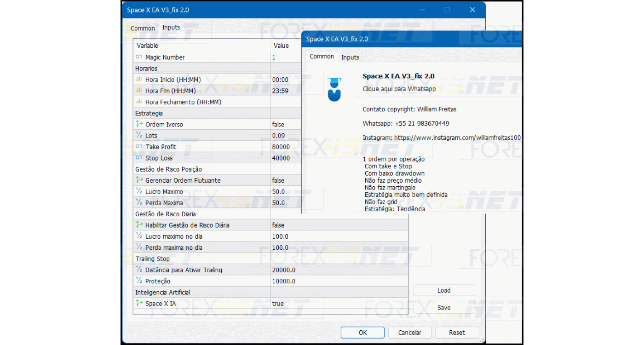Open the Inputs tab in front dialog
Viewport: 644px width, 345px height.
tap(350, 57)
